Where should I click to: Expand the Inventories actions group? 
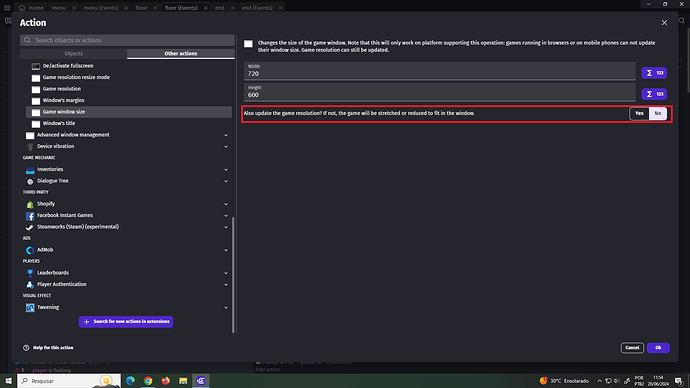226,169
